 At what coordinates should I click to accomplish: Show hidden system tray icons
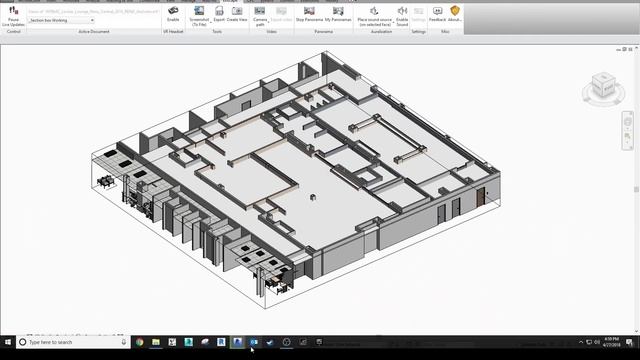[x=581, y=342]
